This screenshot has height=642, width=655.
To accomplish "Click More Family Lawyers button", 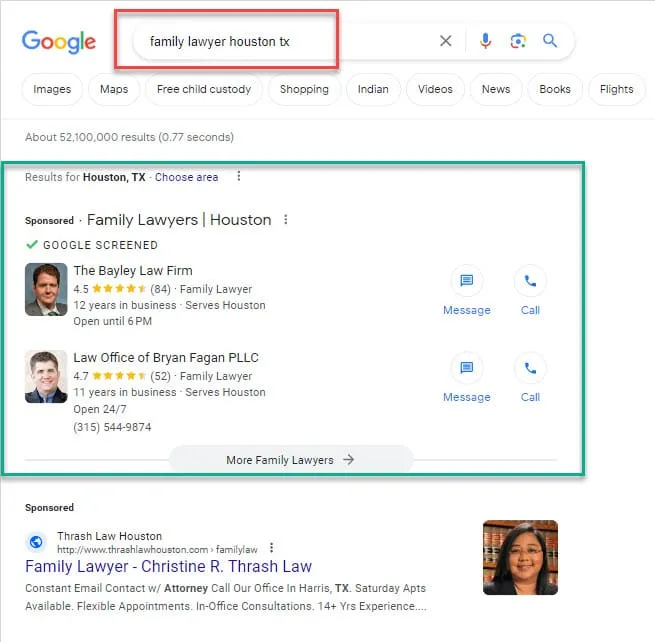I will point(291,460).
